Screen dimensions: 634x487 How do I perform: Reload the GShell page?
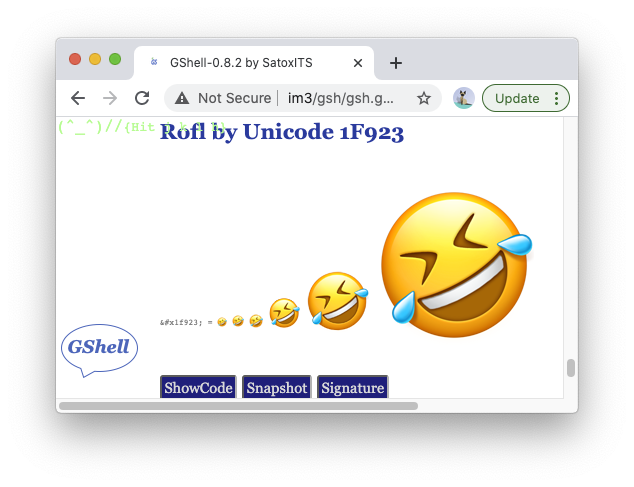(x=142, y=98)
